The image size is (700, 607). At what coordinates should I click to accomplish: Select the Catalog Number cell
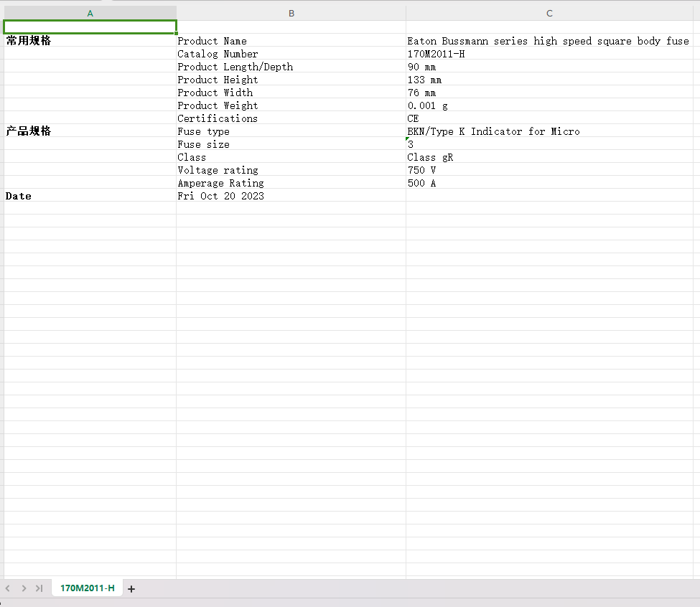tap(291, 54)
